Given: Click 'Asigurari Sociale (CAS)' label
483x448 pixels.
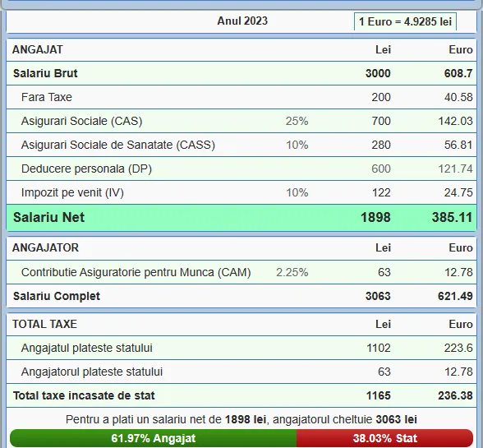Looking at the screenshot, I should point(81,121).
